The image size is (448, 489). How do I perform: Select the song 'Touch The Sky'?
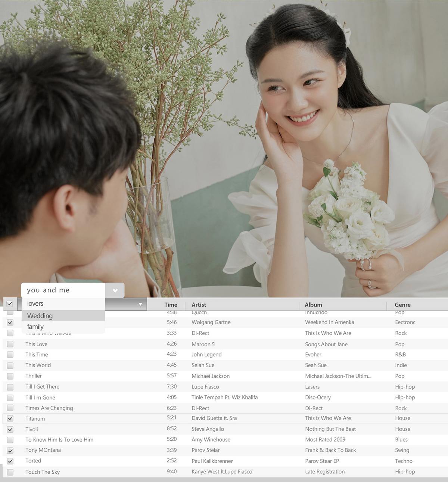point(43,472)
